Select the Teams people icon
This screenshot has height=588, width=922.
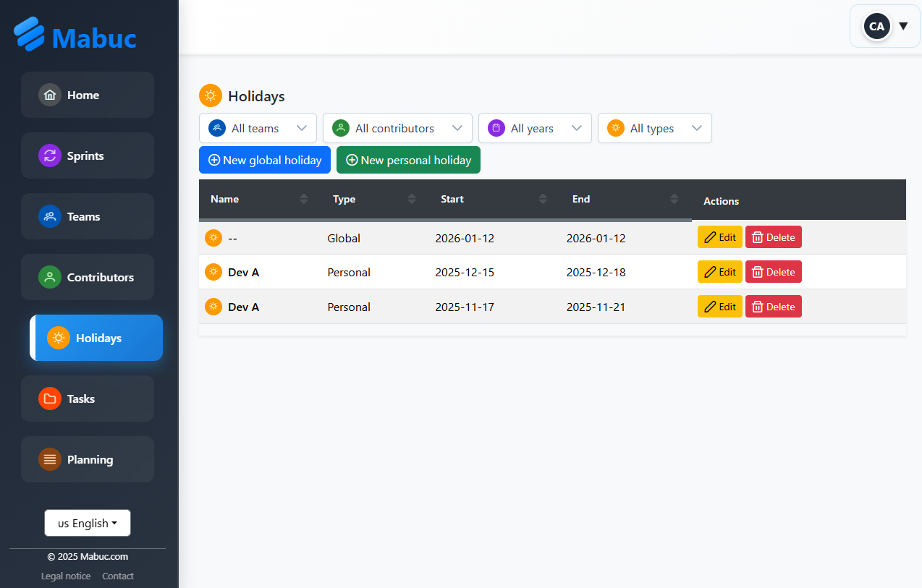click(x=49, y=216)
